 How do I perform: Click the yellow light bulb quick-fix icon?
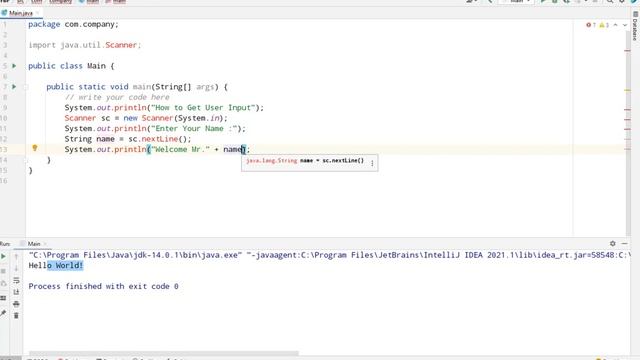[x=35, y=148]
